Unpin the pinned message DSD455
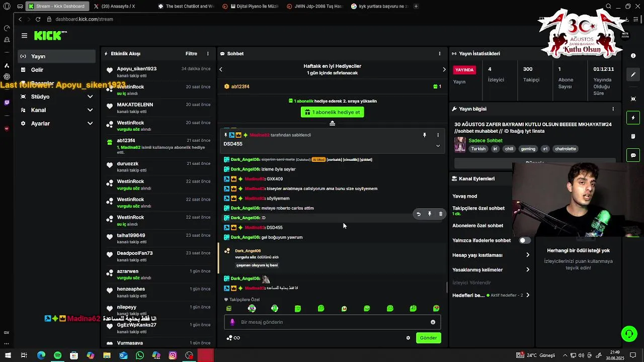Image resolution: width=644 pixels, height=362 pixels. 425,135
